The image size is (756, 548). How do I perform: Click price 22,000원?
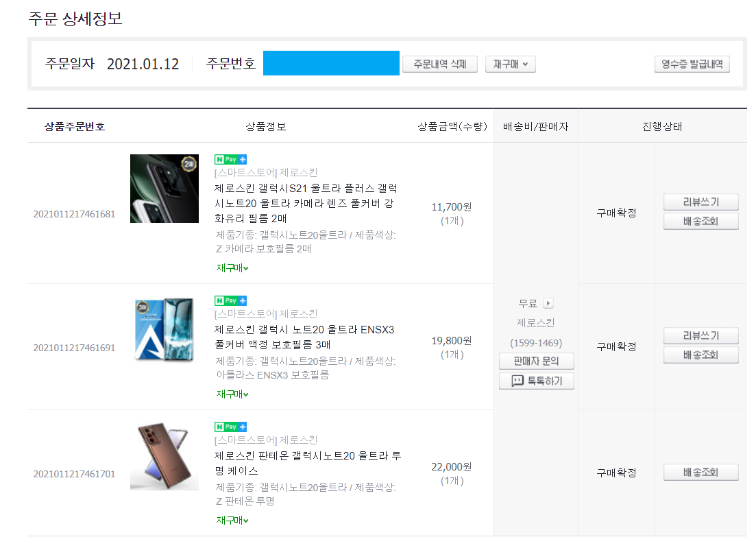pos(451,467)
